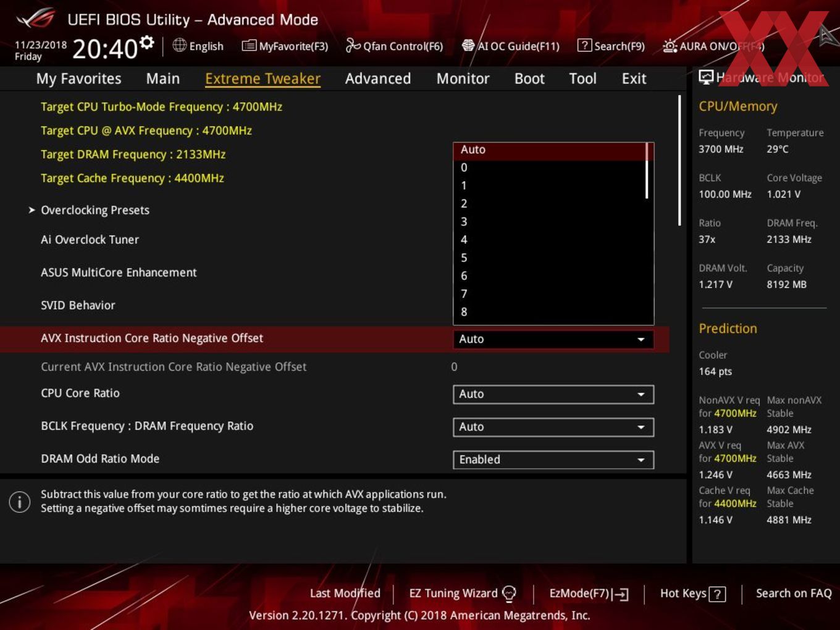Open the Advanced tab

point(378,78)
